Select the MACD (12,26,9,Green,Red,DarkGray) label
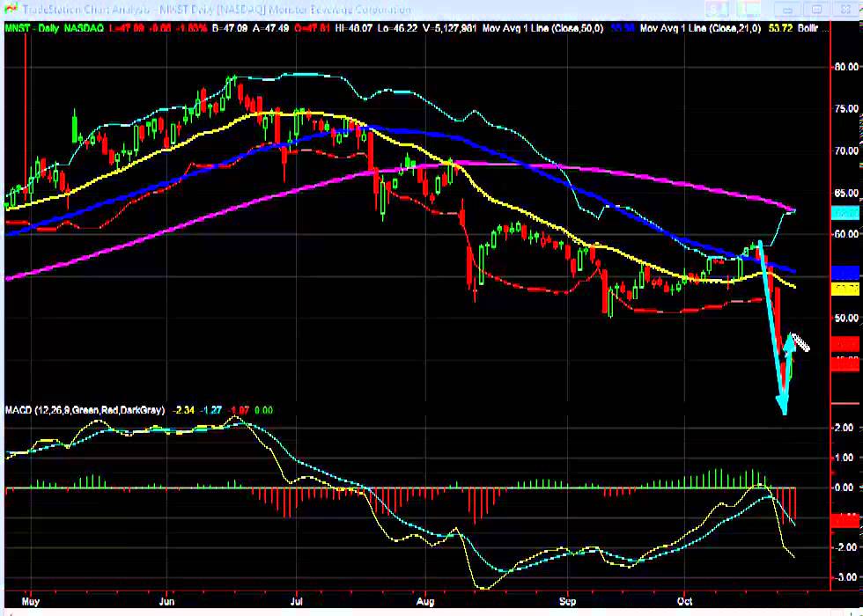 (x=85, y=410)
